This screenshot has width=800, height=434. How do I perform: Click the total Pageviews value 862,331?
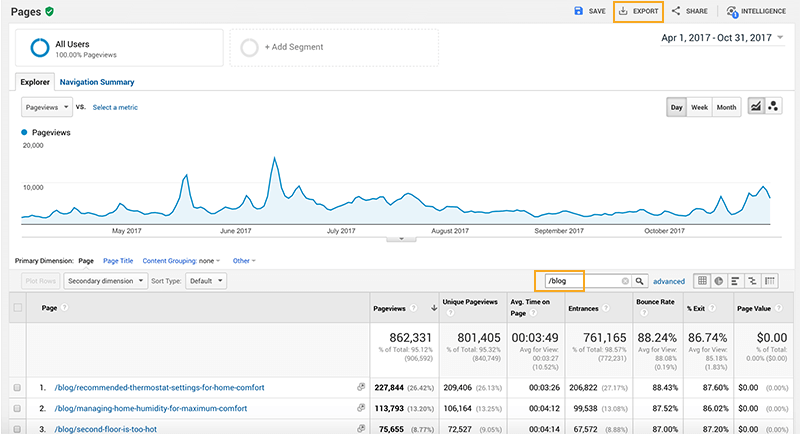[x=410, y=338]
